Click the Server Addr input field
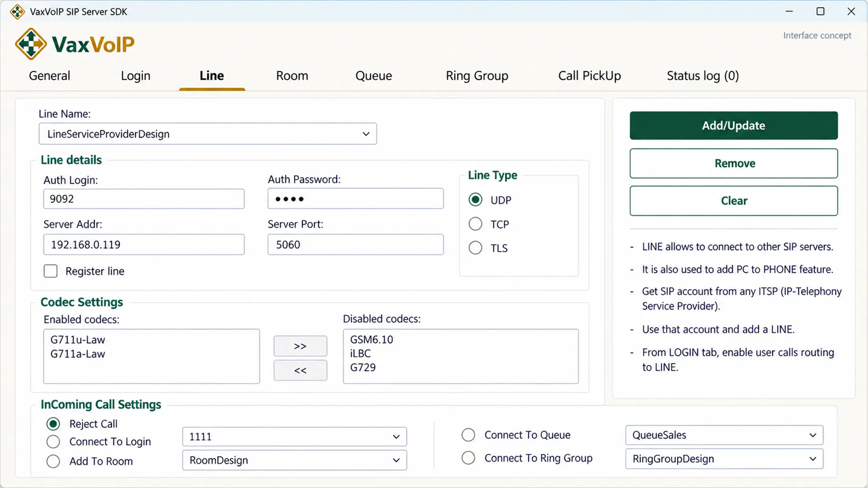The width and height of the screenshot is (868, 488). point(144,244)
